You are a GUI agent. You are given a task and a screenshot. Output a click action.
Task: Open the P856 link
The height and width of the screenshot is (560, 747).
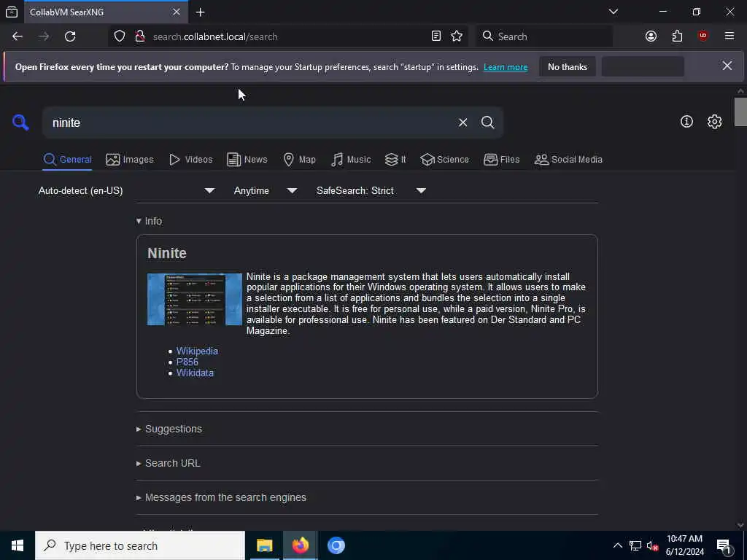(187, 362)
